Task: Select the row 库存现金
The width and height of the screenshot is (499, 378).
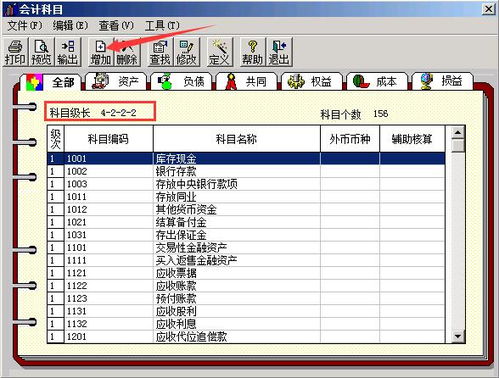Action: pyautogui.click(x=246, y=158)
